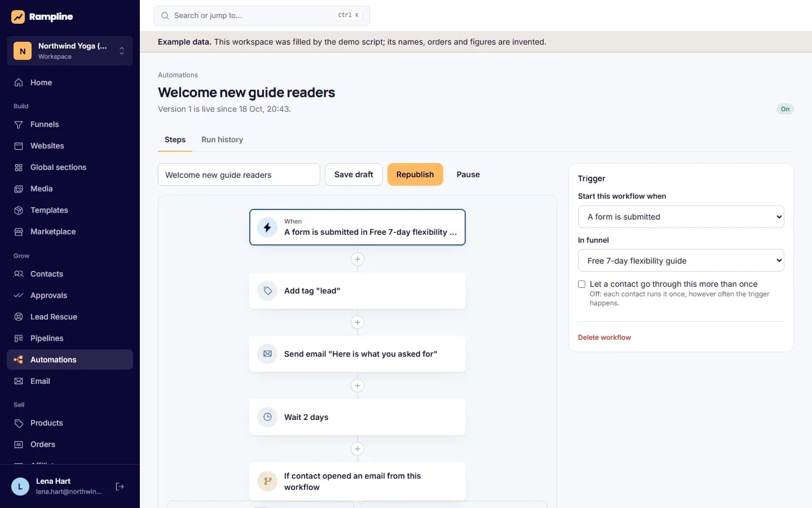Select the Send email step card

358,354
